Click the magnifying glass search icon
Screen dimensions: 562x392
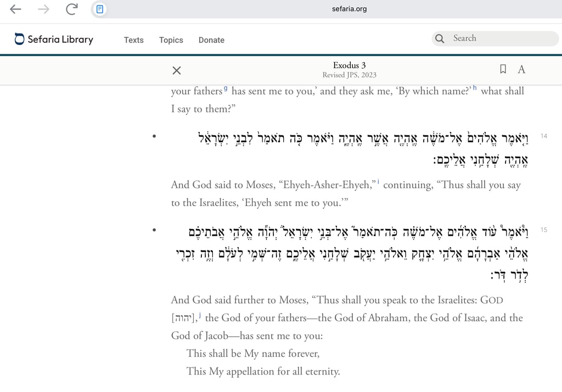pos(440,38)
